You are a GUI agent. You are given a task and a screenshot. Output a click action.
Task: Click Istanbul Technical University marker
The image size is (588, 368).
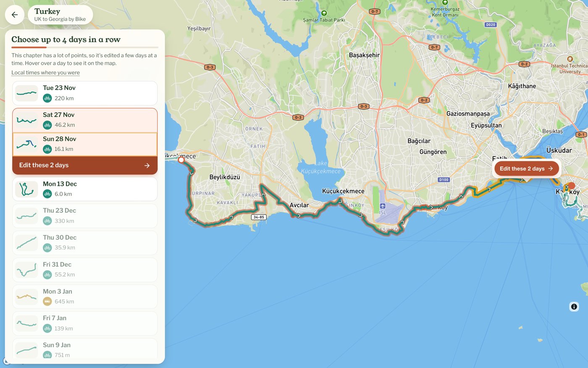[x=570, y=59]
